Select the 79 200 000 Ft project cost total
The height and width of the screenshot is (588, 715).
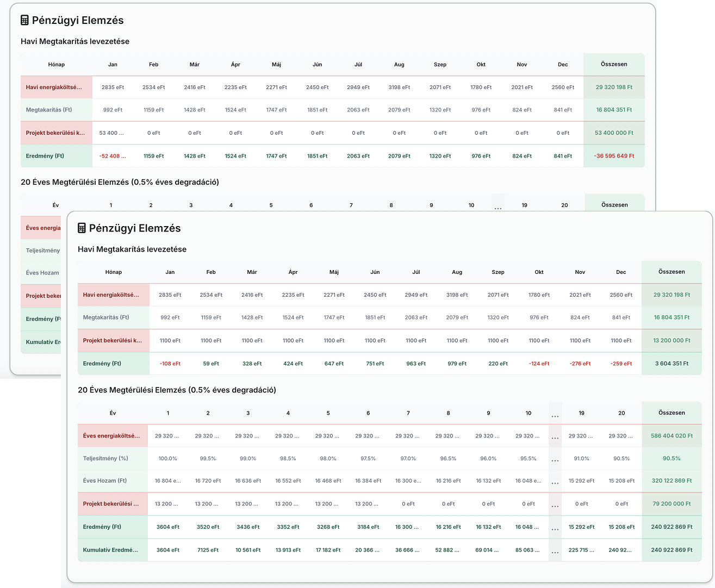[x=672, y=504]
